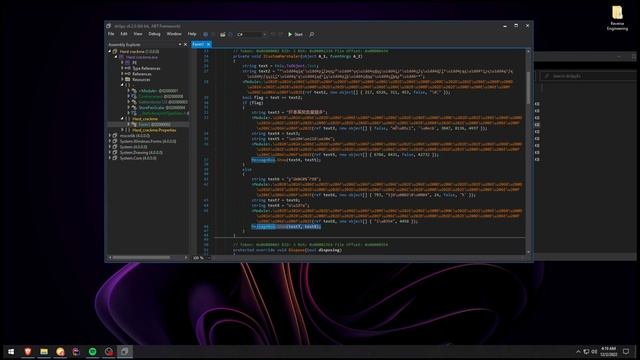Screen dimensions: 640x360
Task: Open the Assembly Explorer panel options arrow
Action: tap(180, 44)
